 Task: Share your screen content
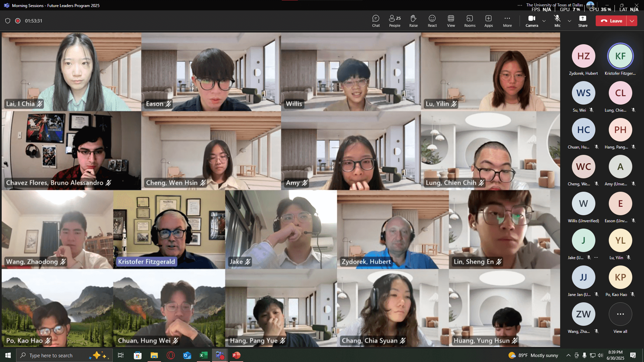coord(583,21)
